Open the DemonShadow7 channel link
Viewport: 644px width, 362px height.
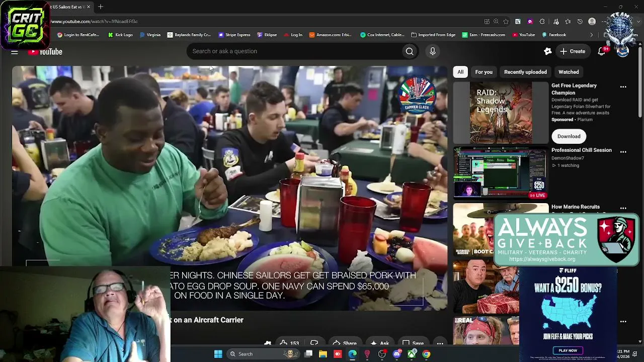(568, 158)
